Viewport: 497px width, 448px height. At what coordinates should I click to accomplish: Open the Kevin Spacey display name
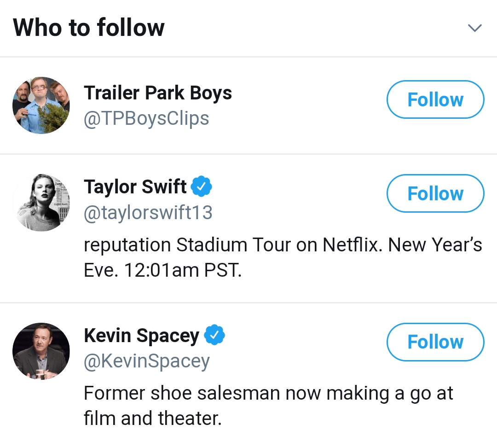tap(141, 336)
